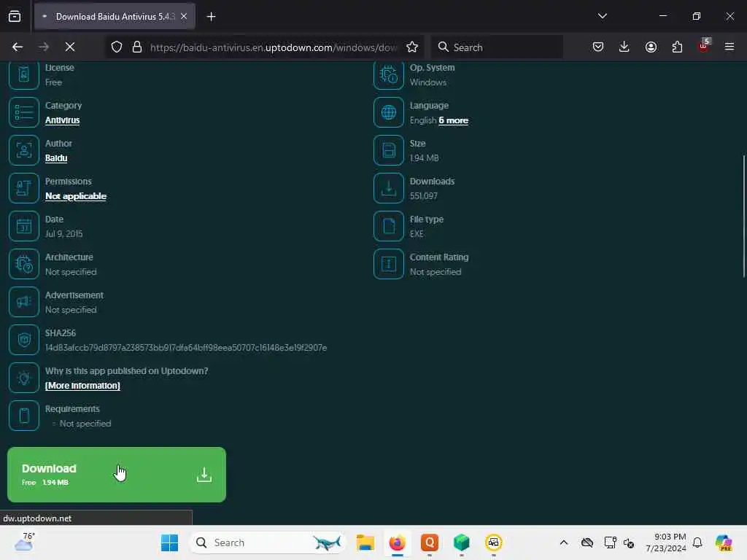747x560 pixels.
Task: Click the Date calendar icon
Action: pyautogui.click(x=23, y=226)
